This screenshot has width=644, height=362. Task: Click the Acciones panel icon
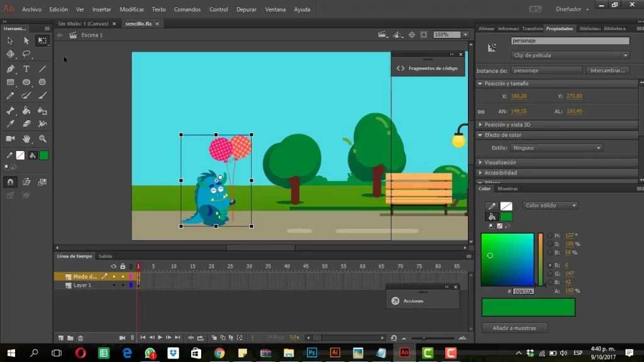tap(396, 301)
